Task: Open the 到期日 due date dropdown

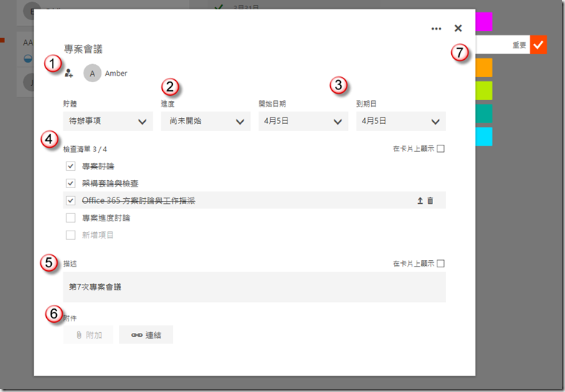Action: pyautogui.click(x=400, y=121)
